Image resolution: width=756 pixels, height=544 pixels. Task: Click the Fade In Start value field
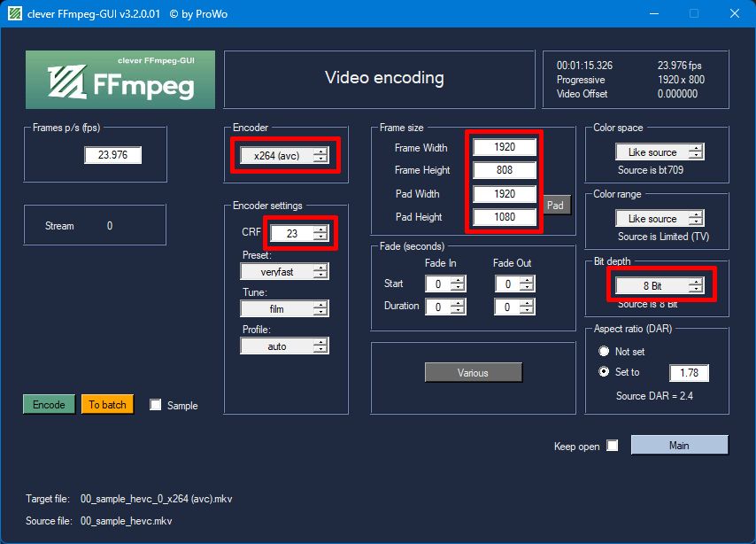pyautogui.click(x=438, y=284)
